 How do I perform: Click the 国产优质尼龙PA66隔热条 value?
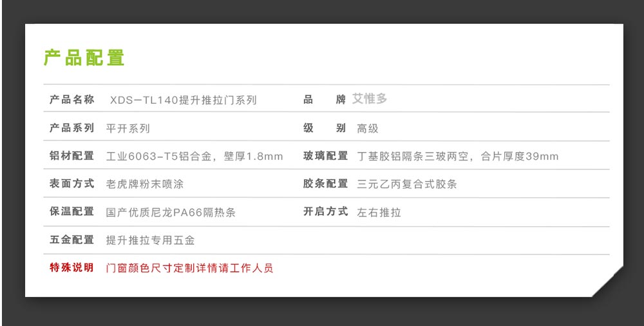click(171, 212)
